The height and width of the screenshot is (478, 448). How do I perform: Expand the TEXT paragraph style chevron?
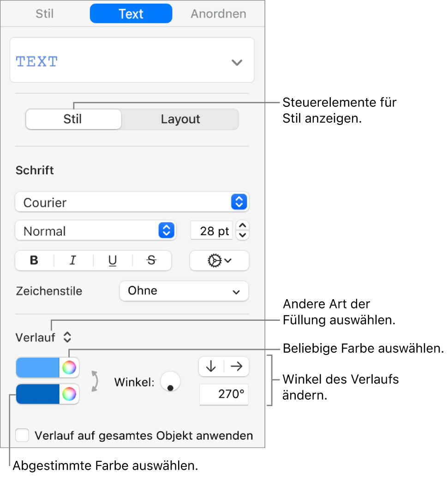click(237, 63)
